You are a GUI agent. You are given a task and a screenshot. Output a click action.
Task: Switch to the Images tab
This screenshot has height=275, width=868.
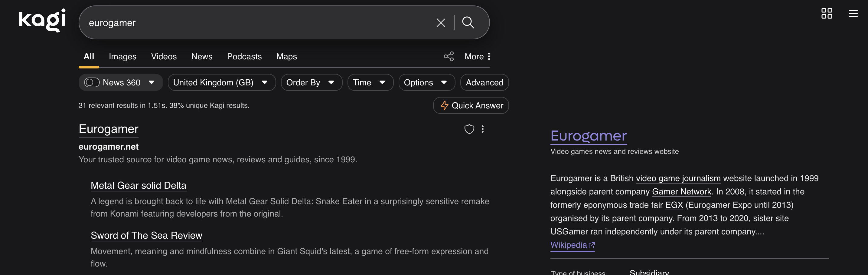click(x=122, y=56)
